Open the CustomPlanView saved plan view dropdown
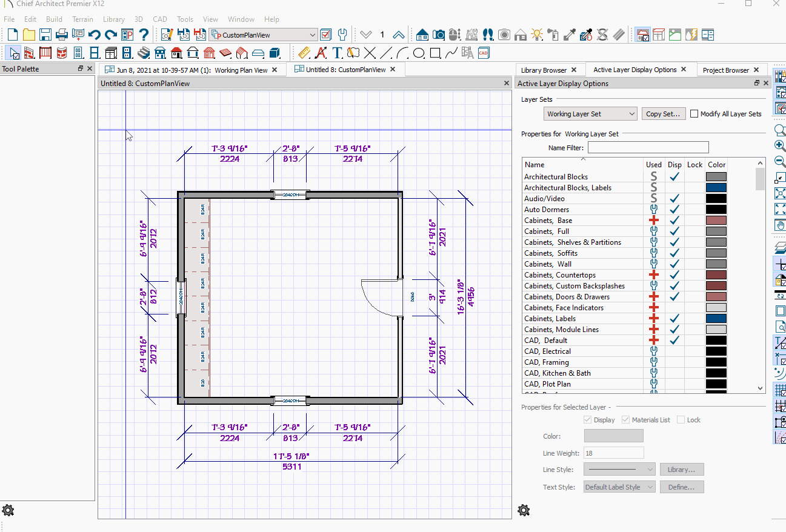The width and height of the screenshot is (786, 532). [313, 35]
